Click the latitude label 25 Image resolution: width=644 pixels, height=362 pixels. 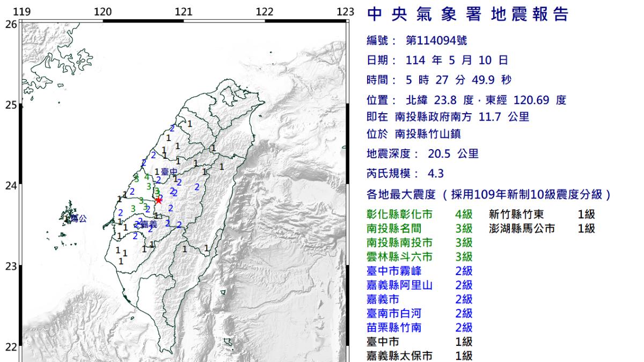(11, 105)
